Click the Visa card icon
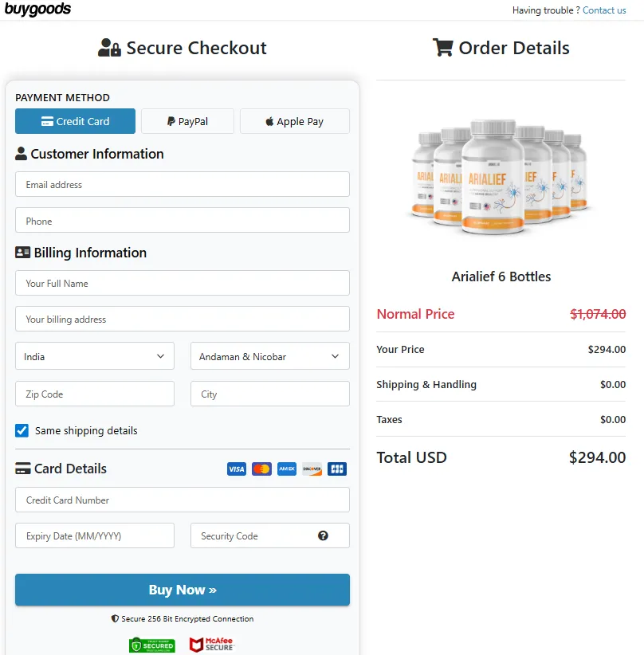Screen dimensions: 644x655 (x=237, y=469)
